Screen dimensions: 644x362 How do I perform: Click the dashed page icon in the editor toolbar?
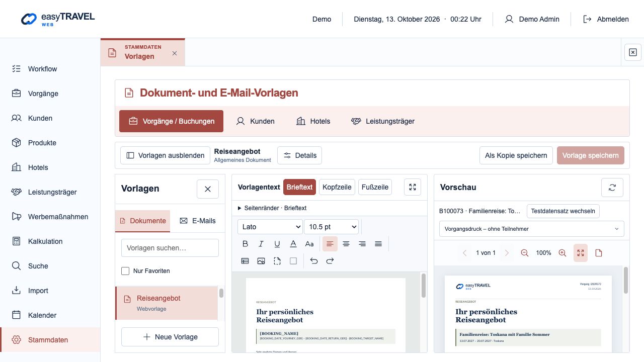(277, 261)
